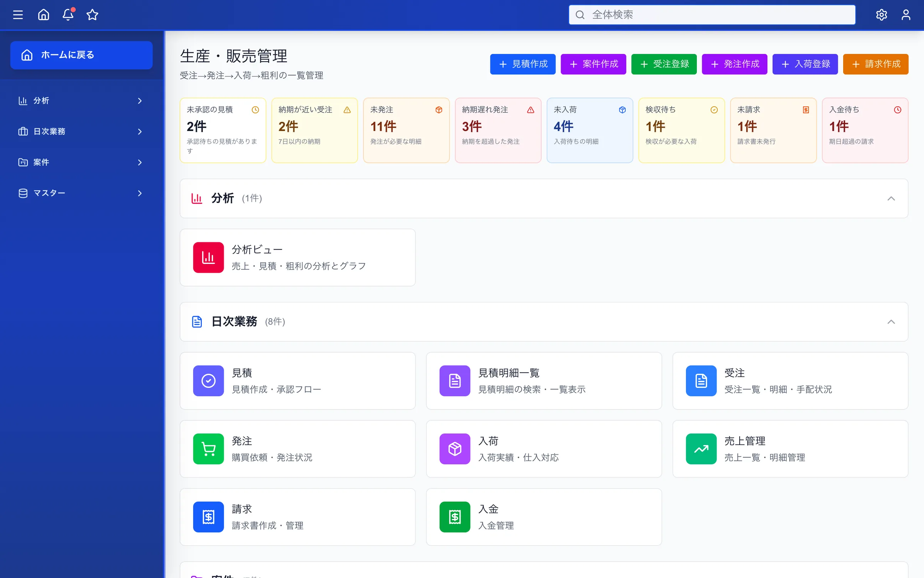
Task: Click the 入金 green receipt icon
Action: click(x=455, y=517)
